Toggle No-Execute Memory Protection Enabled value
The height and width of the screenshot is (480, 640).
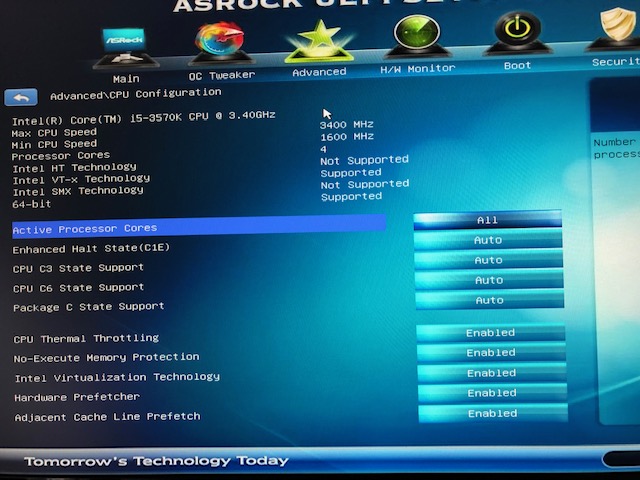click(x=491, y=352)
